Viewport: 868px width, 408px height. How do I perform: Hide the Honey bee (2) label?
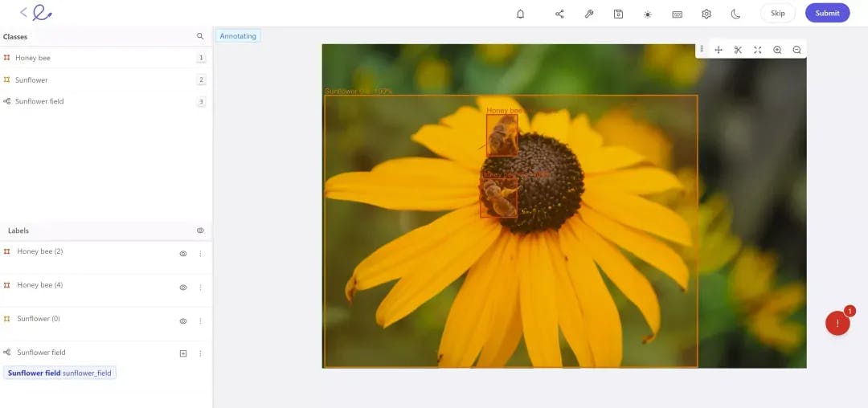[x=183, y=254]
